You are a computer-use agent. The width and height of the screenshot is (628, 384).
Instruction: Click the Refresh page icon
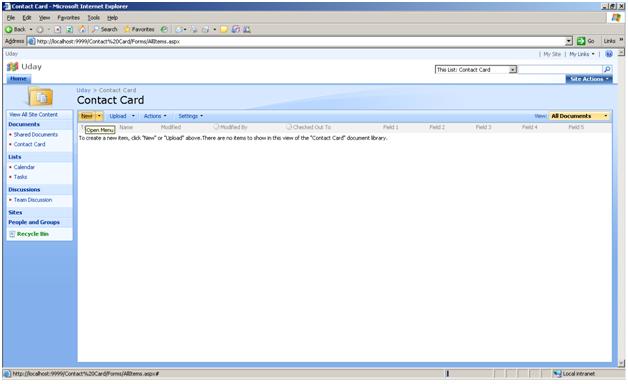coord(69,29)
